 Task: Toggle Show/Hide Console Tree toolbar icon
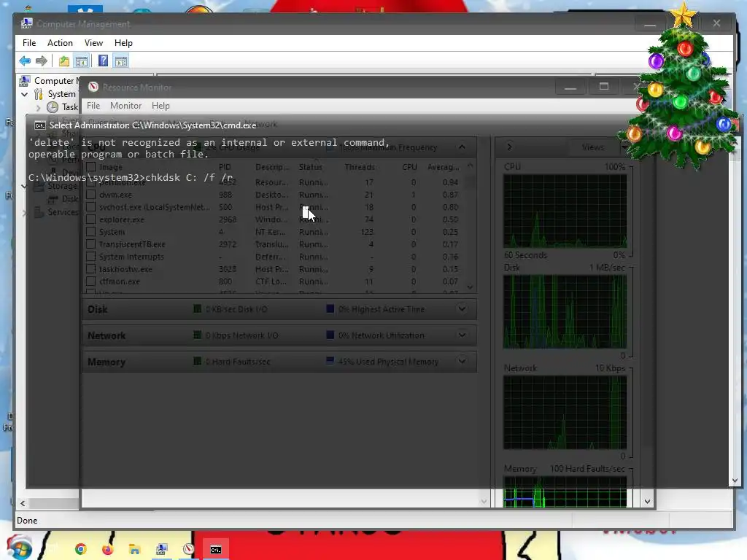[x=82, y=61]
